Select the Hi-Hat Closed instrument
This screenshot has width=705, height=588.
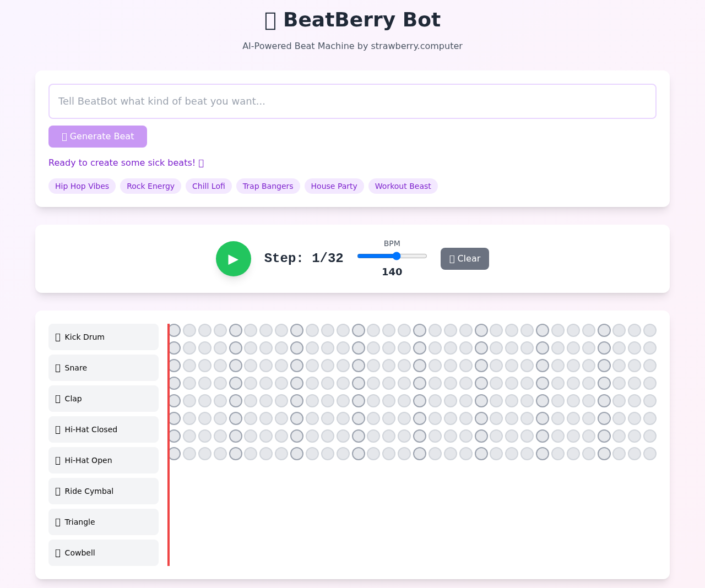[103, 429]
